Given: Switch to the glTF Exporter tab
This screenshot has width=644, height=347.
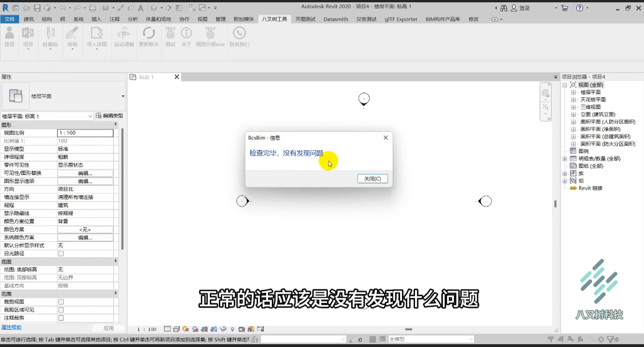Looking at the screenshot, I should pos(401,19).
